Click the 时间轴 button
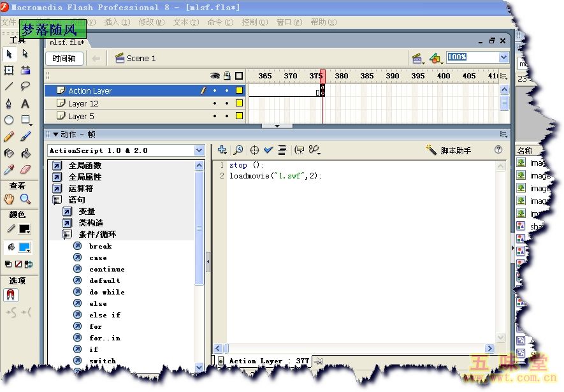Screen dimensions: 564x392 coord(64,58)
